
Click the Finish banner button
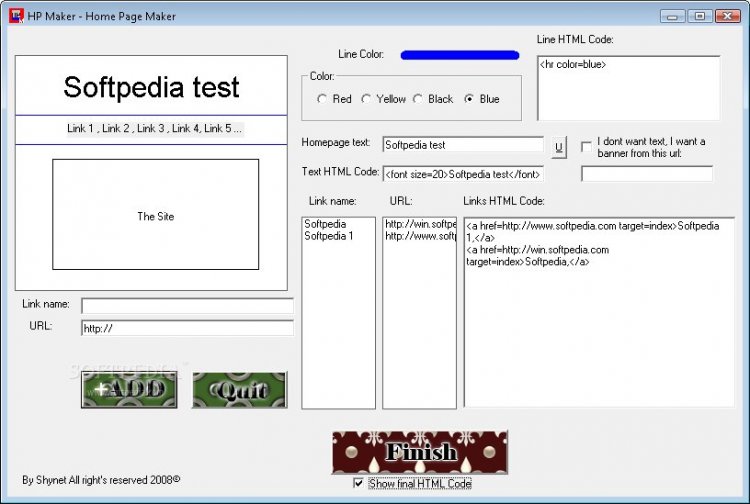(x=420, y=452)
